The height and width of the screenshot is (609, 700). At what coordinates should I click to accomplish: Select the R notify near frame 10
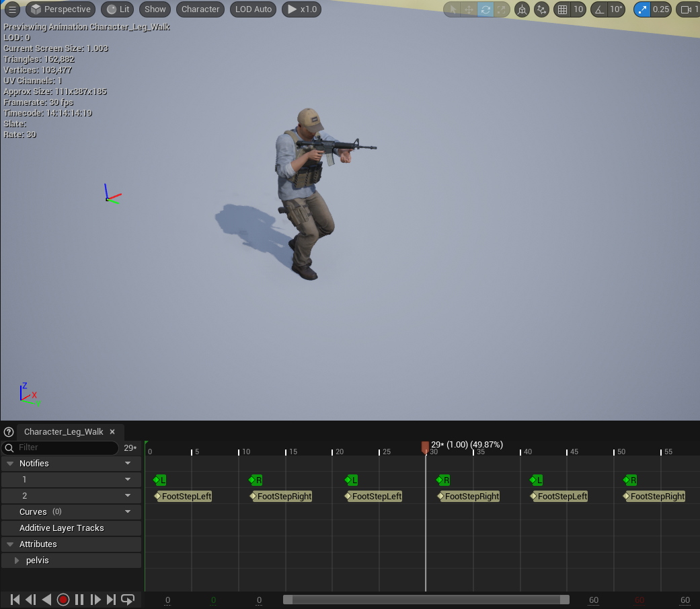coord(256,480)
